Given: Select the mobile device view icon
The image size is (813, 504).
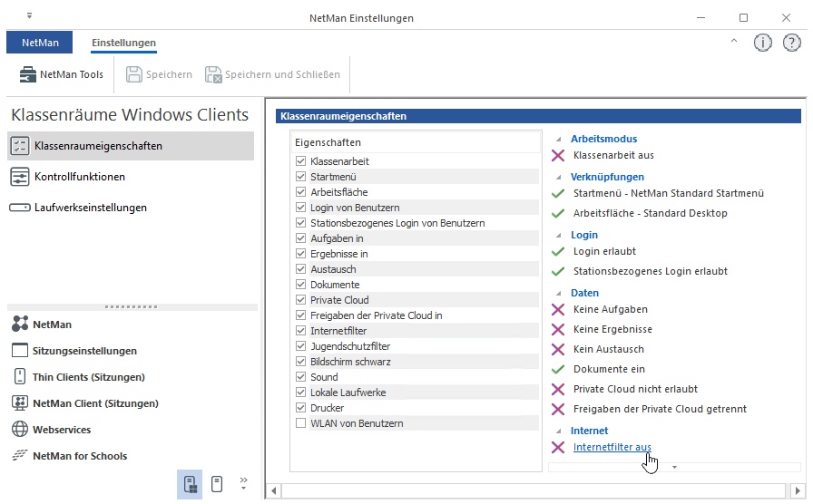Looking at the screenshot, I should pos(217,484).
